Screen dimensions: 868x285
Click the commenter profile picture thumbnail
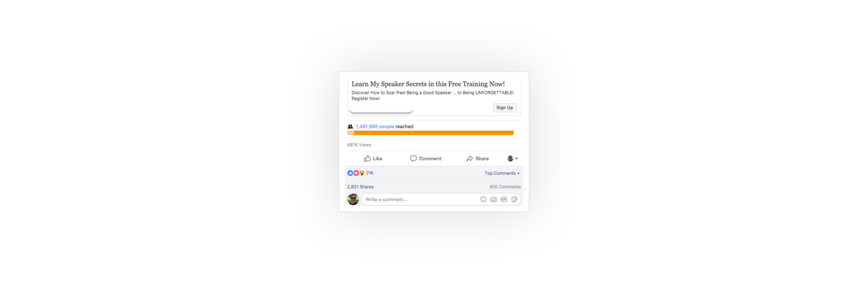click(x=353, y=199)
